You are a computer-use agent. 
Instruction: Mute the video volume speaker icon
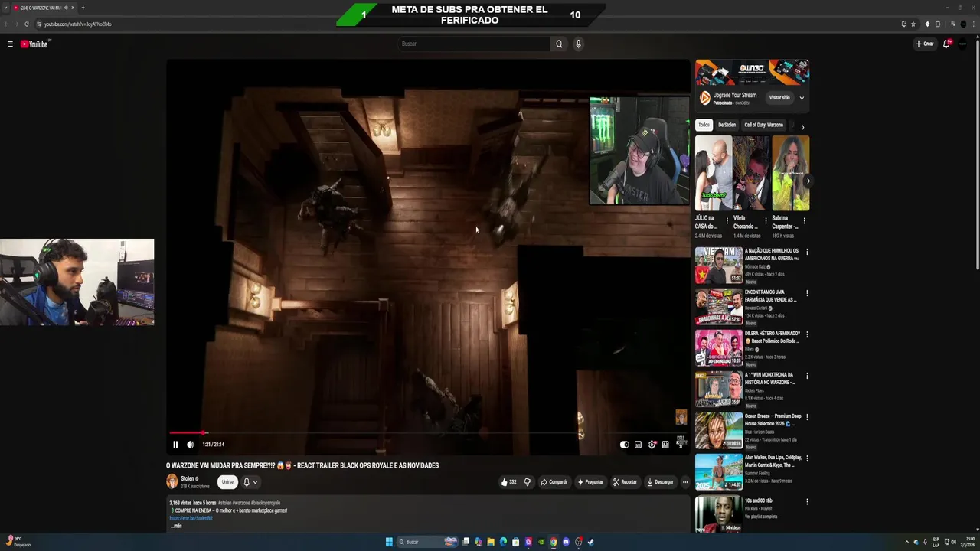click(x=190, y=445)
